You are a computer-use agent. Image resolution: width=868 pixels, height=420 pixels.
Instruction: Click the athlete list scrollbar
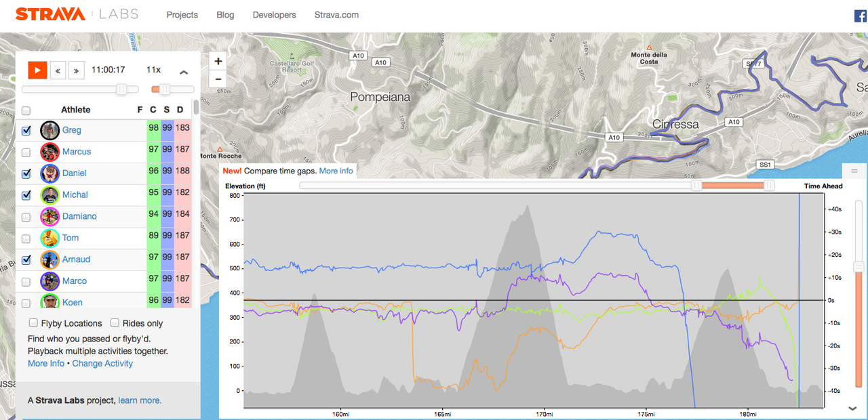point(196,107)
